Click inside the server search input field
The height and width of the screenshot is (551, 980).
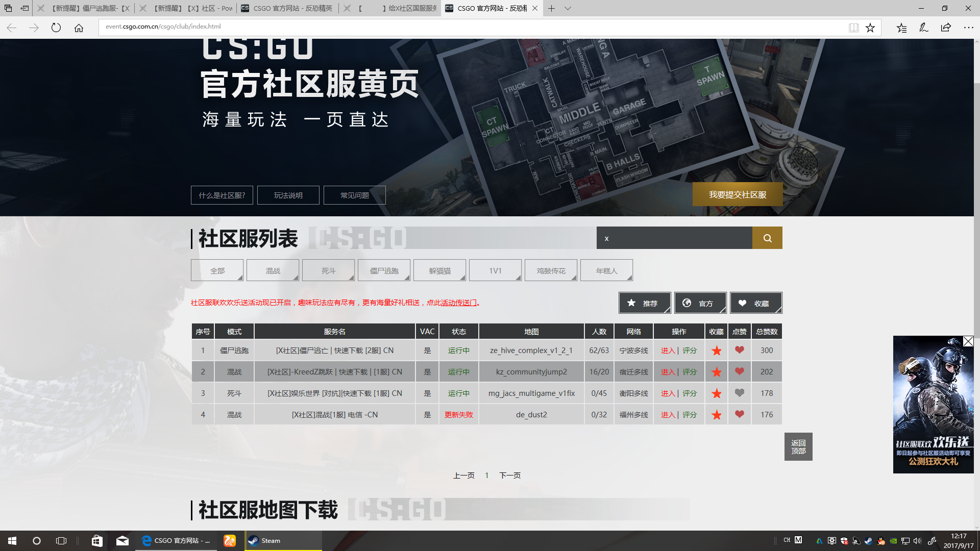674,238
